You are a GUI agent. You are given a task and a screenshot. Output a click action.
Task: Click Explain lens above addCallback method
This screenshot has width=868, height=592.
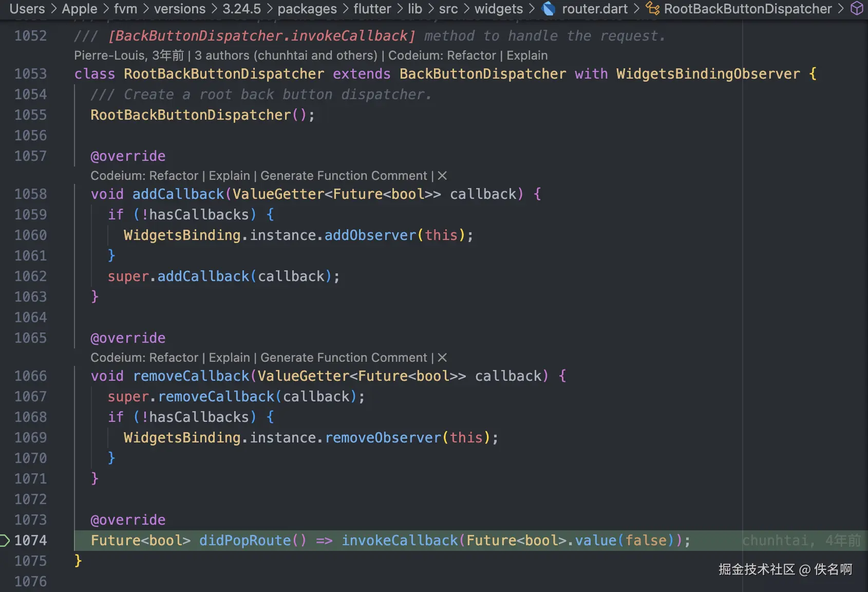229,176
